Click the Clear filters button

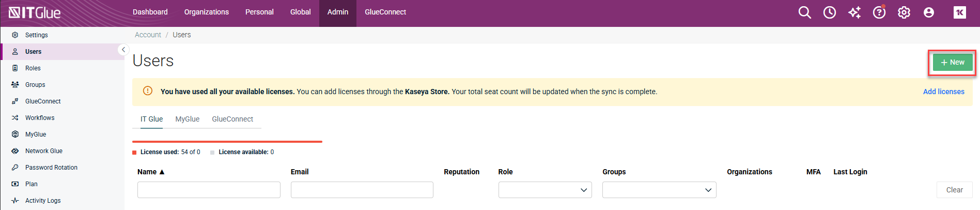click(954, 190)
